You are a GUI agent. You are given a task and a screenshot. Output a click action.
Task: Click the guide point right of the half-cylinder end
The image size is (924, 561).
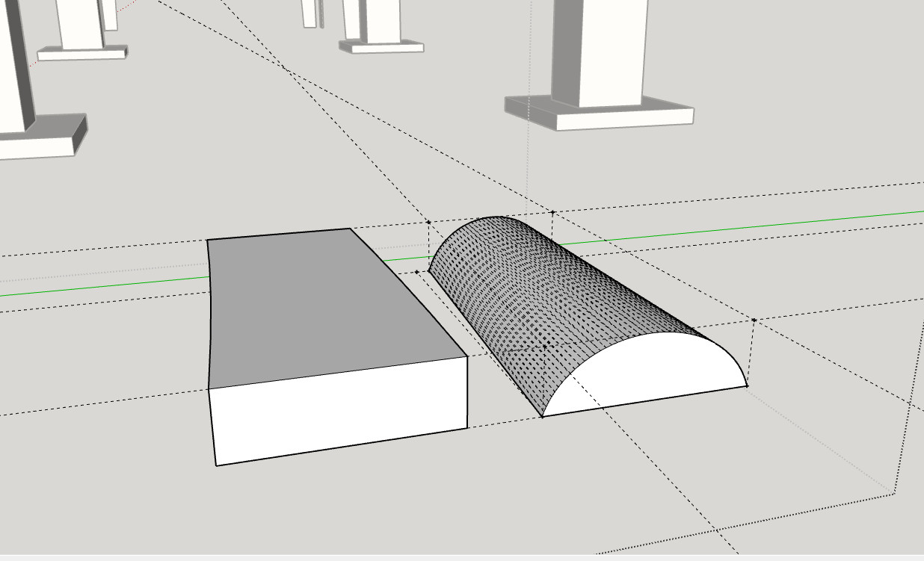(x=754, y=320)
